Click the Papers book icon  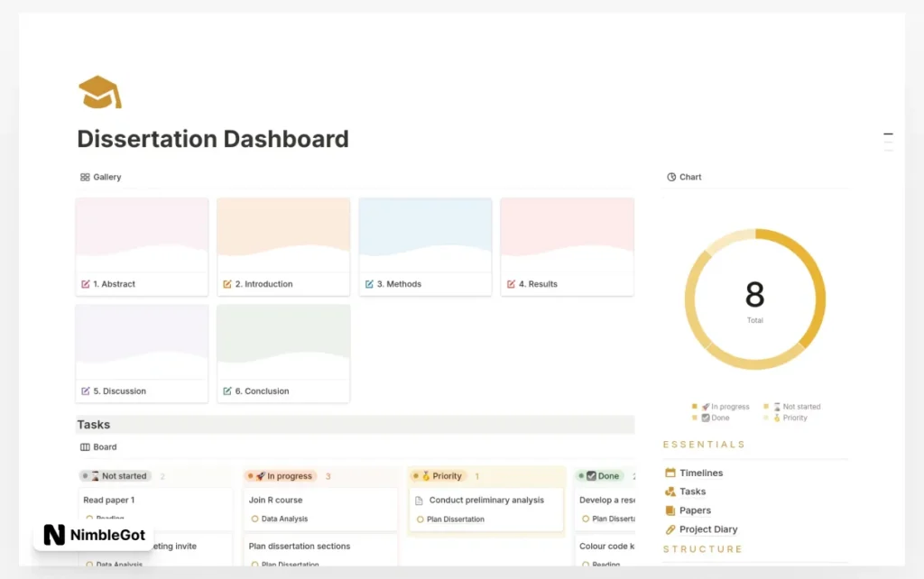click(x=670, y=510)
